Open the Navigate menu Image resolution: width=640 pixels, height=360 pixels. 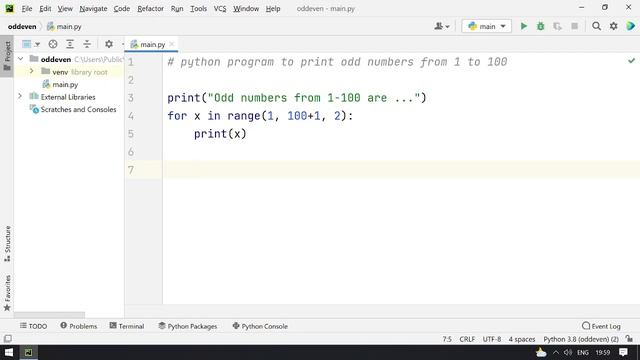tap(93, 9)
